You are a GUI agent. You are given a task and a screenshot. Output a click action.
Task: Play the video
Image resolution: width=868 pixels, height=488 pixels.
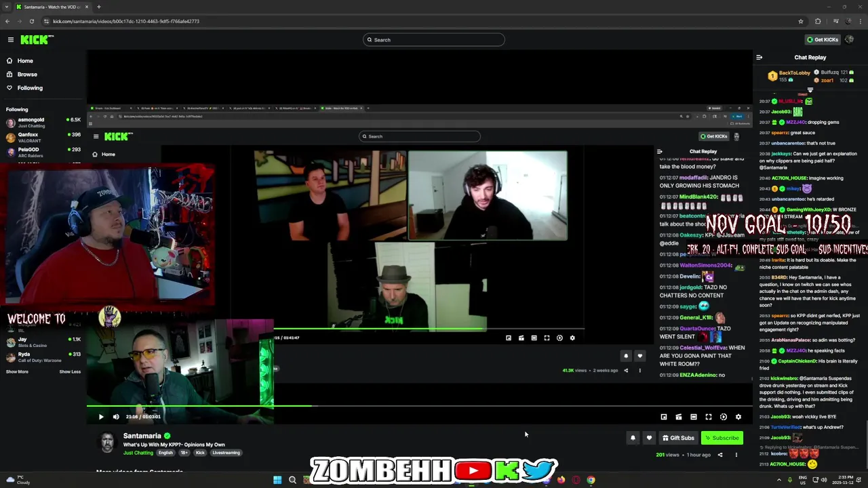(101, 417)
